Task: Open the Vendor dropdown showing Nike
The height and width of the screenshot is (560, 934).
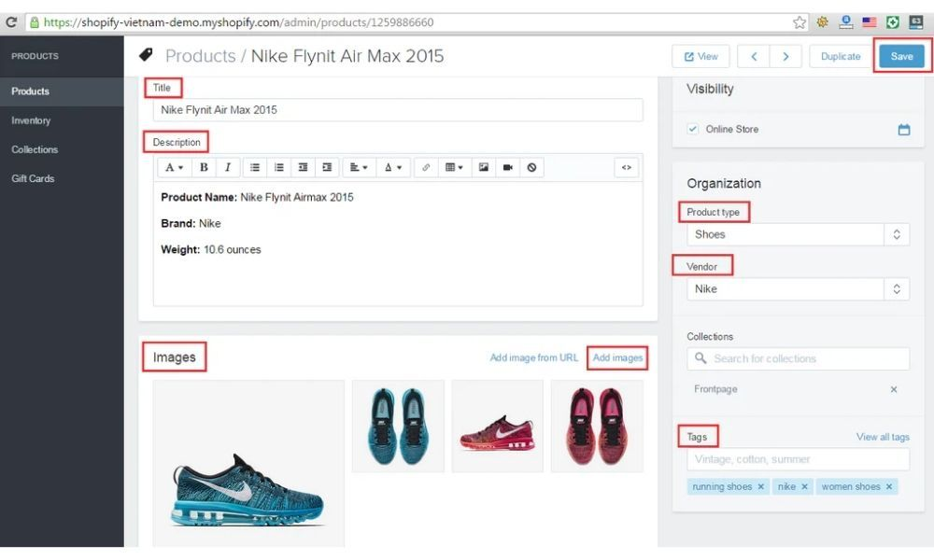Action: coord(798,289)
